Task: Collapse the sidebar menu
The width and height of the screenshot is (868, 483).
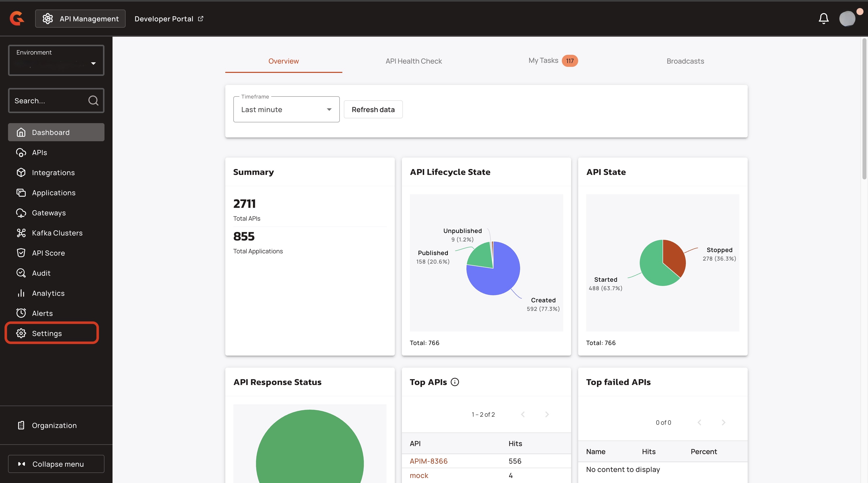Action: pyautogui.click(x=56, y=464)
